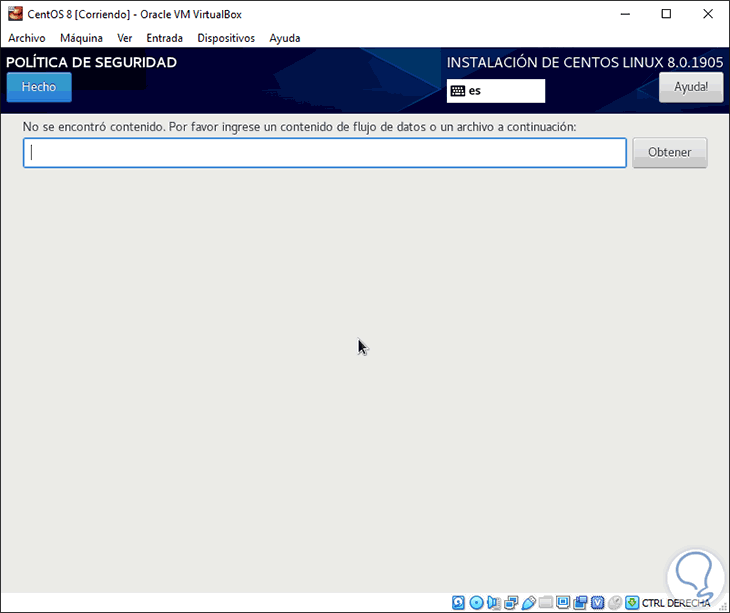Open the Ayuda menu
The width and height of the screenshot is (730, 613).
(x=284, y=38)
